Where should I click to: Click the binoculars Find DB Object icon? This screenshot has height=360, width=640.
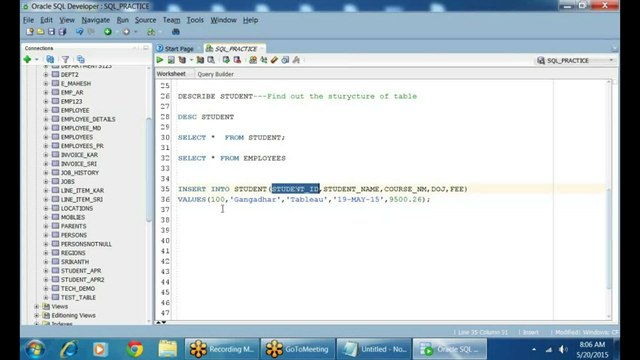[x=176, y=31]
